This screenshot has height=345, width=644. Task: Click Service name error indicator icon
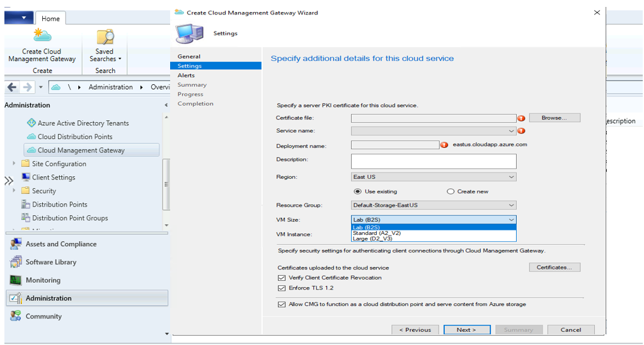pos(521,131)
